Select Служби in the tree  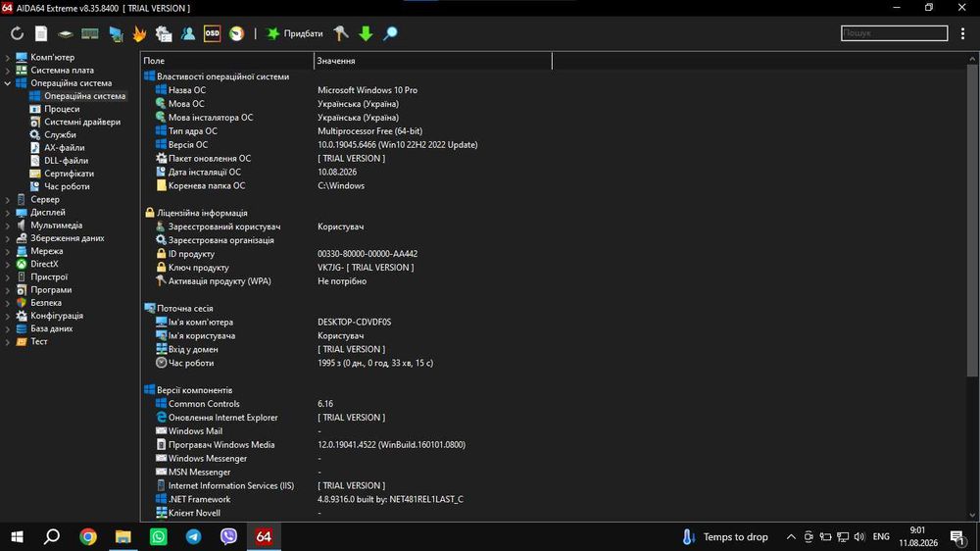pyautogui.click(x=60, y=135)
